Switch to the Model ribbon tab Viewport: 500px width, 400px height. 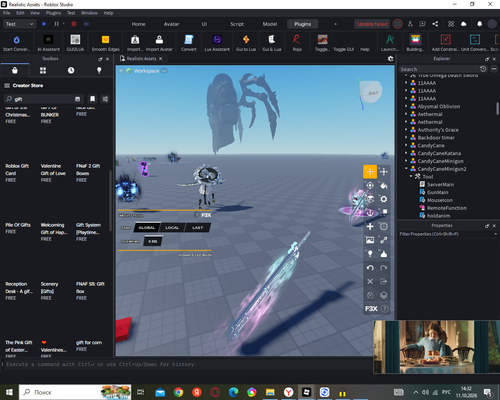point(270,24)
